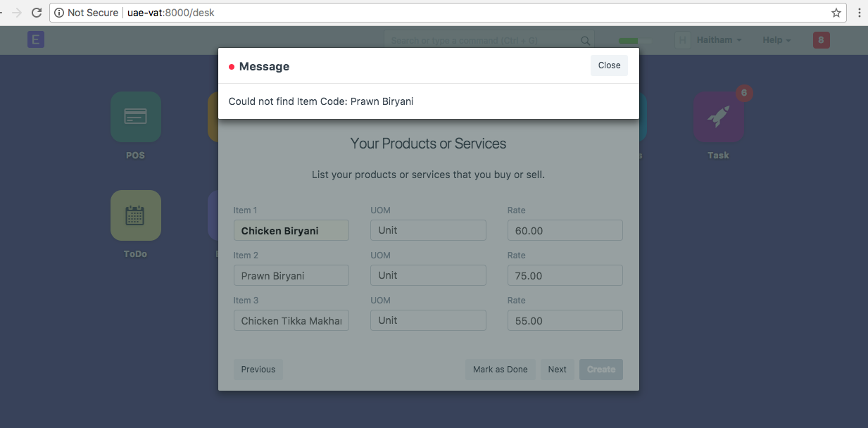Click the bookmark star in address bar
868x428 pixels.
tap(836, 12)
